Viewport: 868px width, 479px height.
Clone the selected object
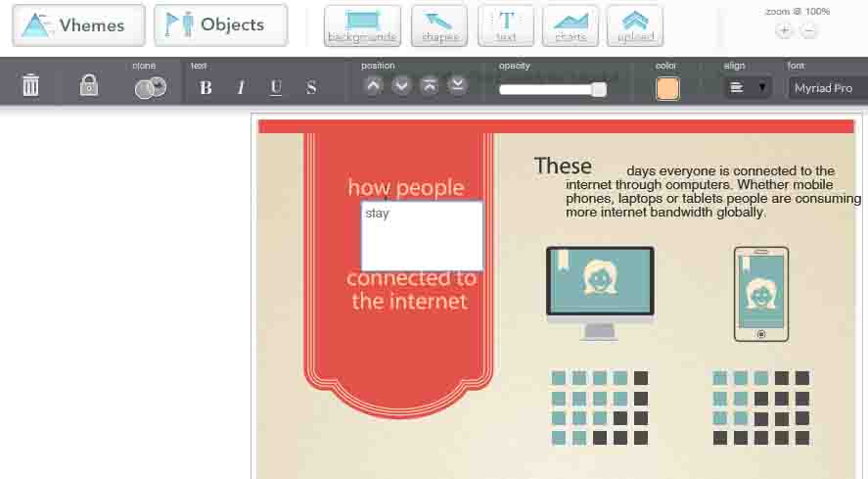tap(149, 87)
